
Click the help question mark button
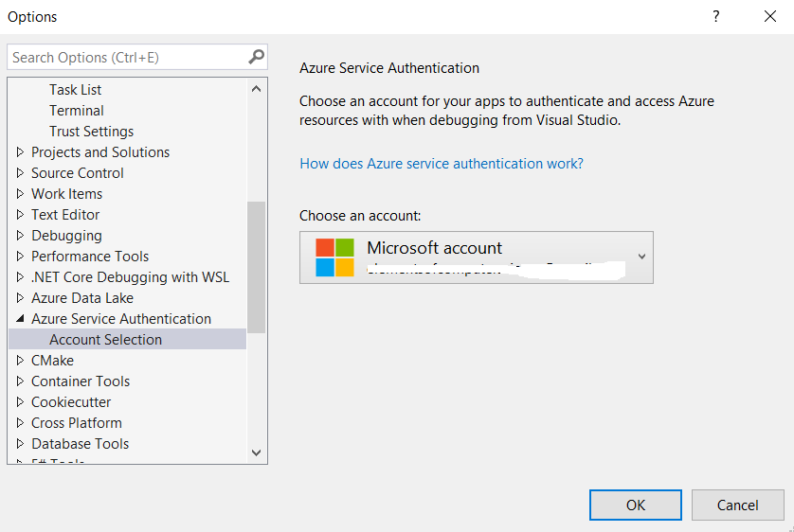click(715, 17)
